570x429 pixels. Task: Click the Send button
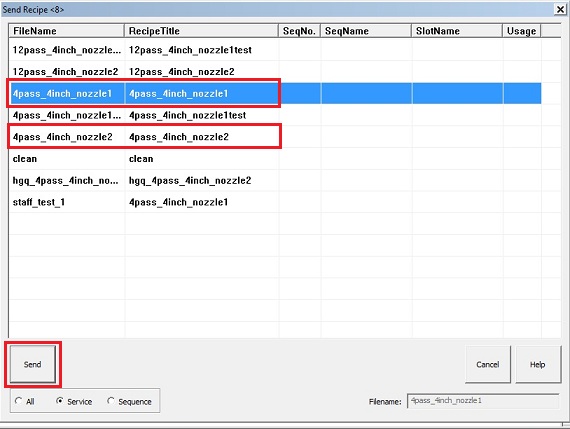[33, 364]
